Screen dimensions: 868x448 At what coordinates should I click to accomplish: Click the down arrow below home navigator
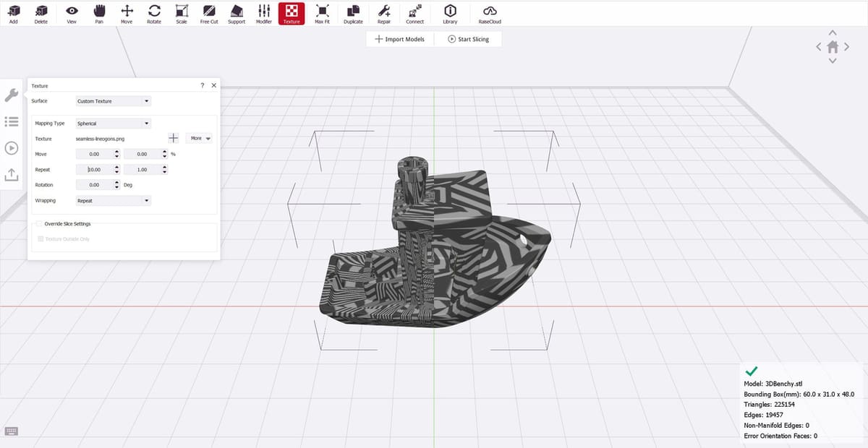tap(833, 61)
